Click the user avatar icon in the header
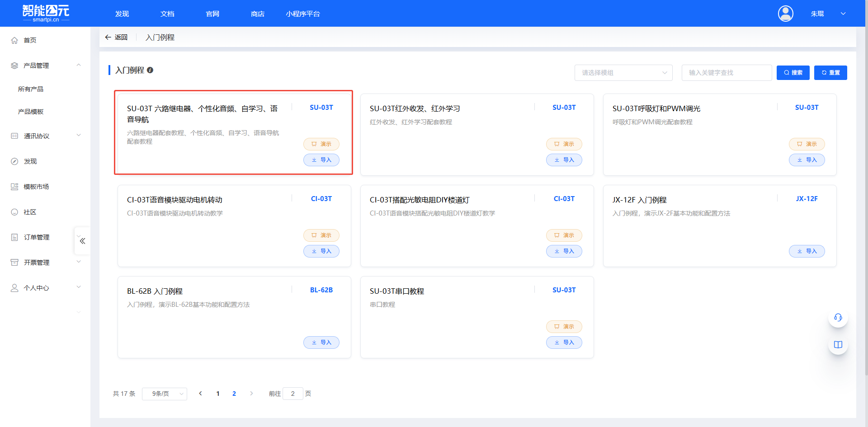The image size is (868, 427). pyautogui.click(x=785, y=14)
